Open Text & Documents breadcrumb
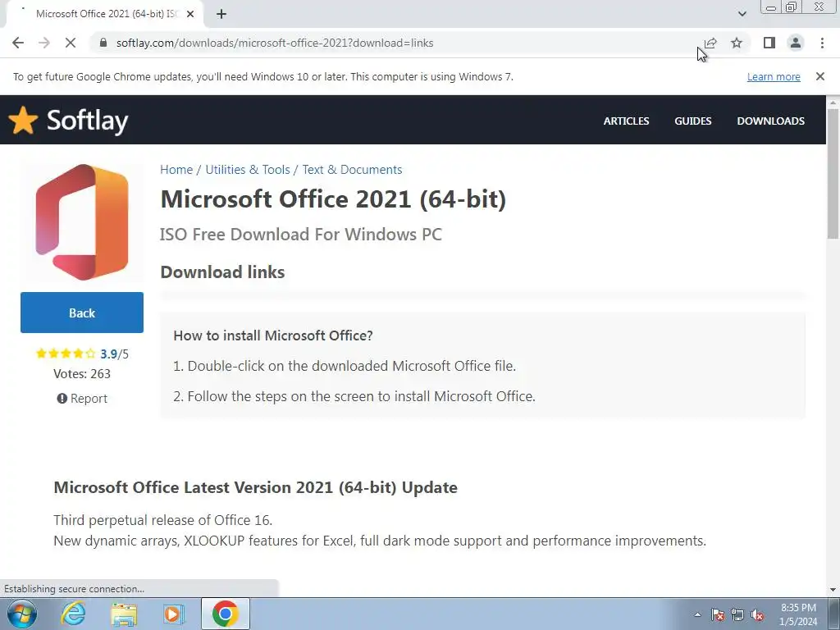 (x=352, y=170)
